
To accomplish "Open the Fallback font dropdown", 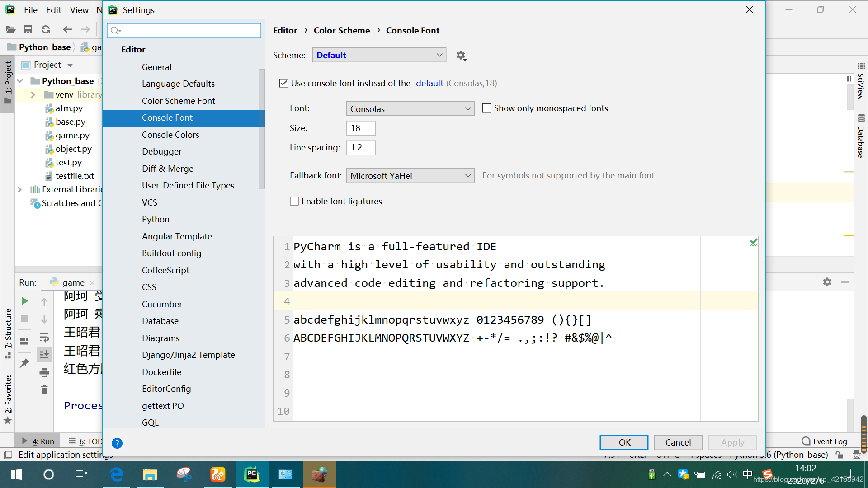I will [468, 175].
